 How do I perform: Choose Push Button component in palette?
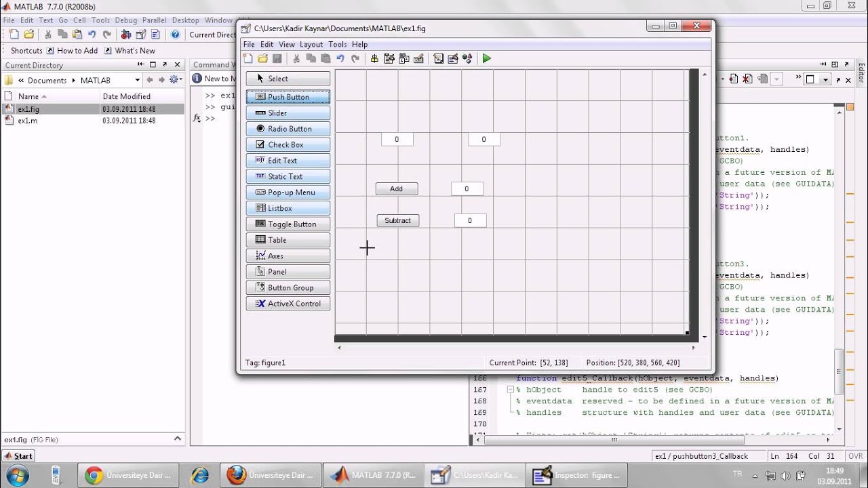point(288,97)
